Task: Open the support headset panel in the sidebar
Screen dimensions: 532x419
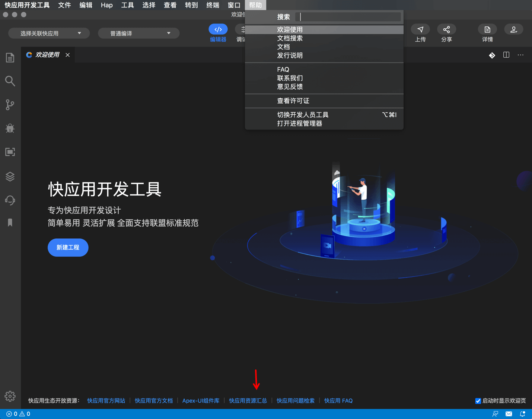Action: [x=10, y=200]
